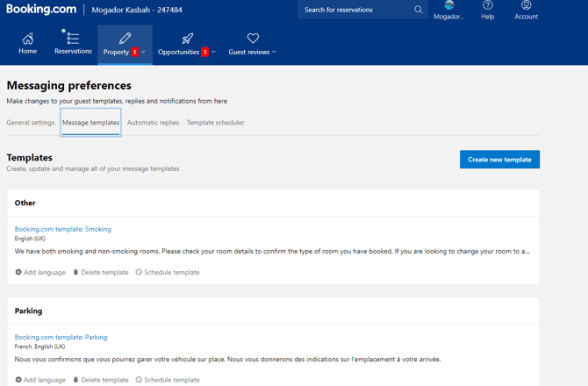
Task: Click the 'English (UK)' language label under Smoking
Action: point(30,239)
